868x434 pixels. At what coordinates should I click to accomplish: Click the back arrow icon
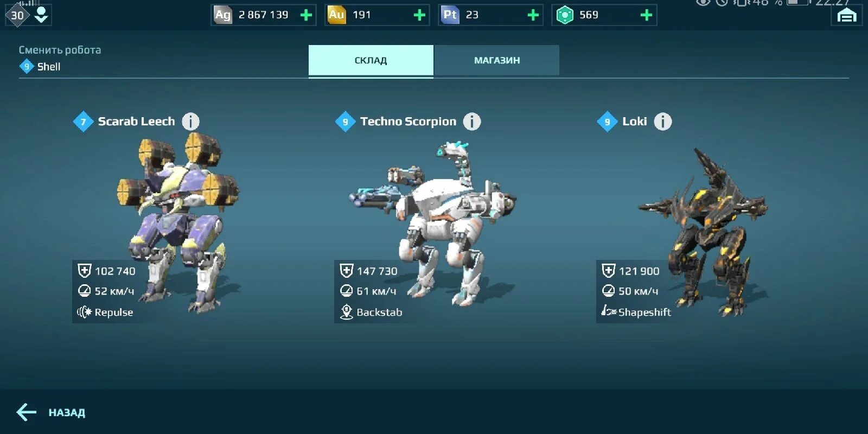26,412
